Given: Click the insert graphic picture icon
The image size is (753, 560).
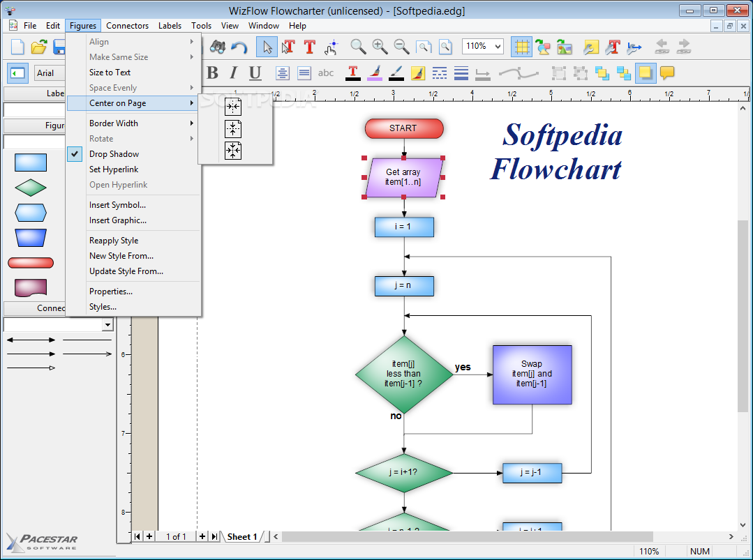Looking at the screenshot, I should 565,47.
